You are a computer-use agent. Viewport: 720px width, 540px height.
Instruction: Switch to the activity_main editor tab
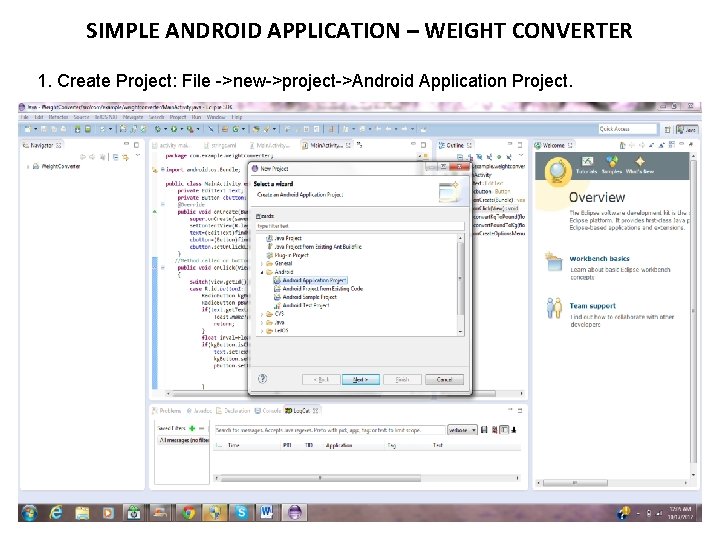tap(171, 145)
